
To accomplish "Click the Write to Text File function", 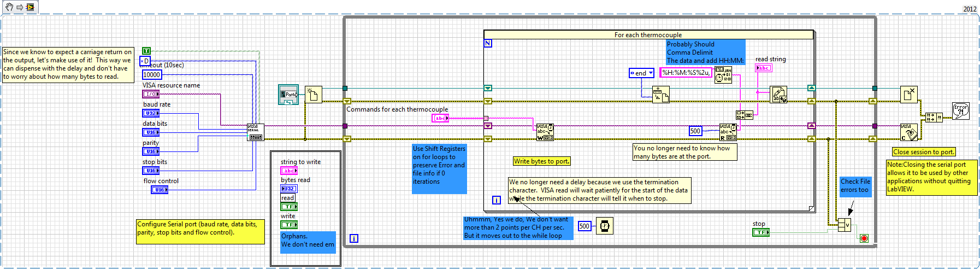I will [x=778, y=95].
